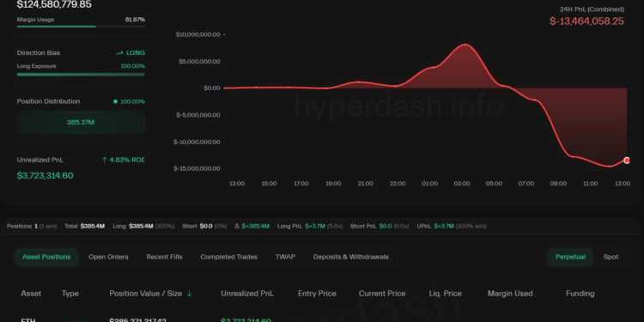Click the Long $385.4M (100%) stat

tap(143, 227)
